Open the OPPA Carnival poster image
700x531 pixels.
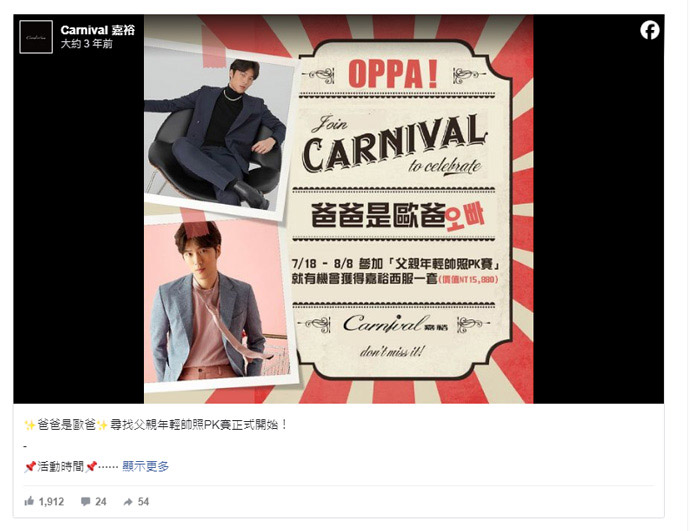pyautogui.click(x=338, y=209)
